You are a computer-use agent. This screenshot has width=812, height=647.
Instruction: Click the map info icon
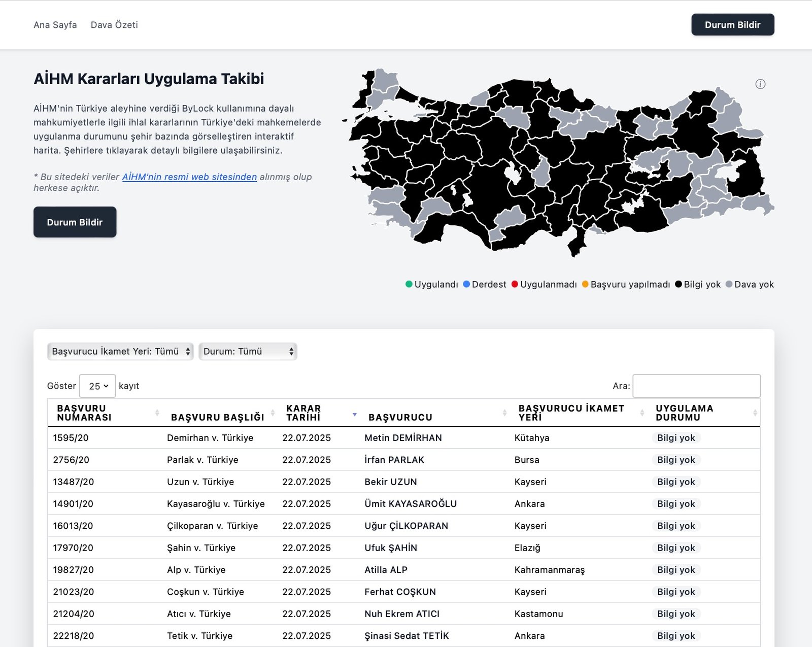click(760, 84)
